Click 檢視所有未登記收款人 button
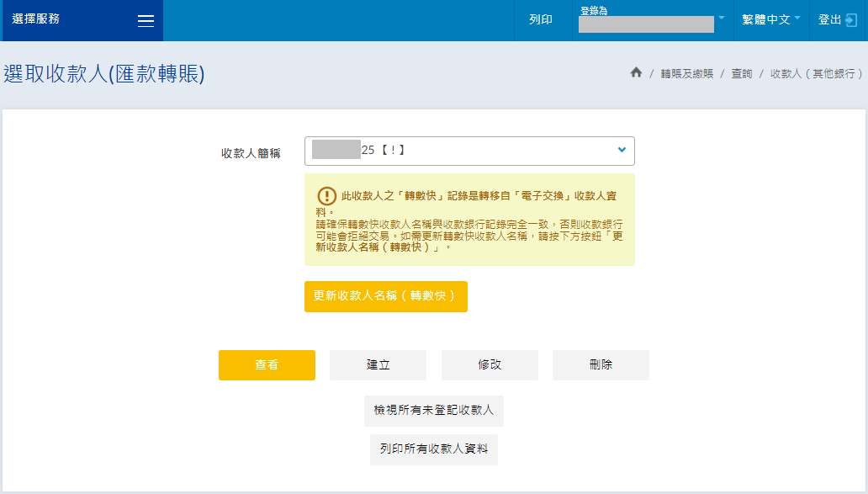Image resolution: width=868 pixels, height=494 pixels. pos(434,411)
